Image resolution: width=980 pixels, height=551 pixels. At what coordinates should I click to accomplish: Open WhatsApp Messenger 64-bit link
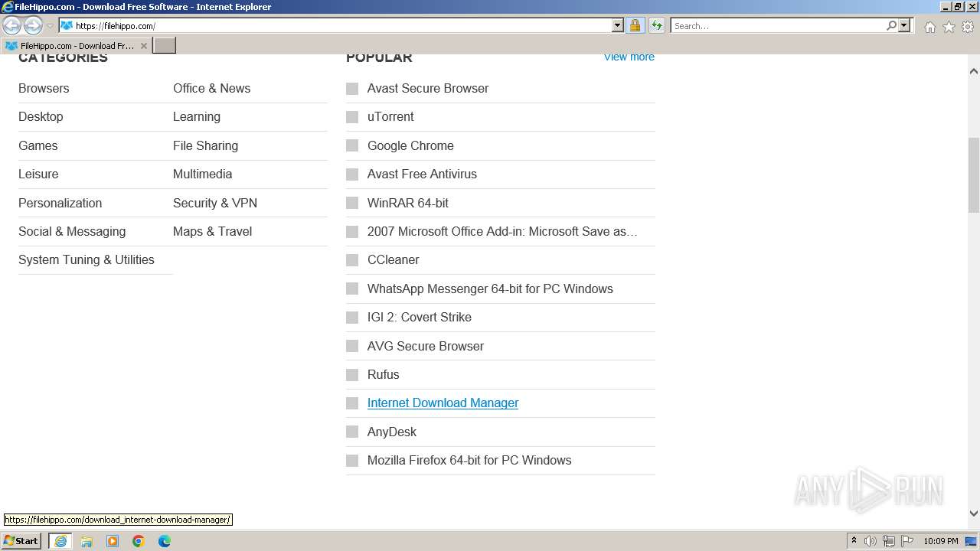pyautogui.click(x=490, y=289)
